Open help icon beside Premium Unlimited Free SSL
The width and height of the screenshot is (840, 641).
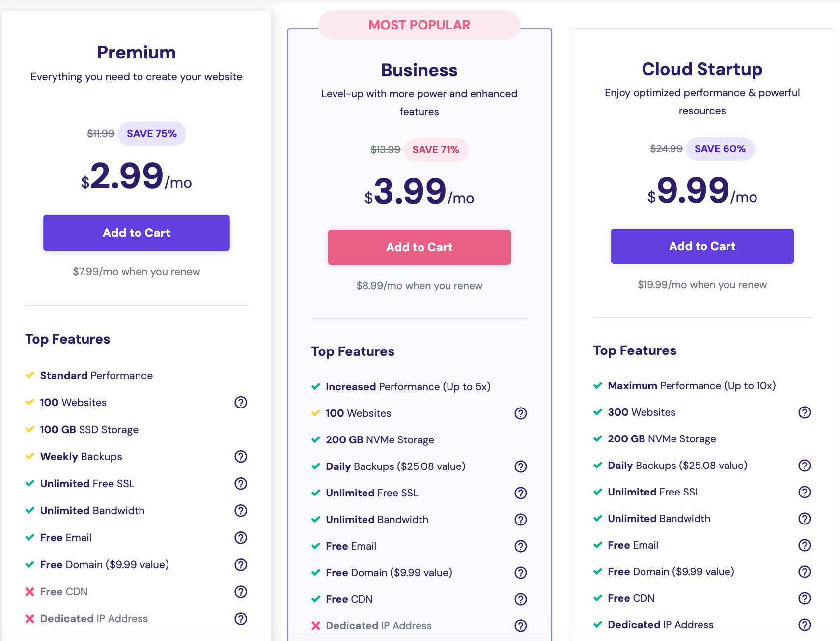point(241,484)
